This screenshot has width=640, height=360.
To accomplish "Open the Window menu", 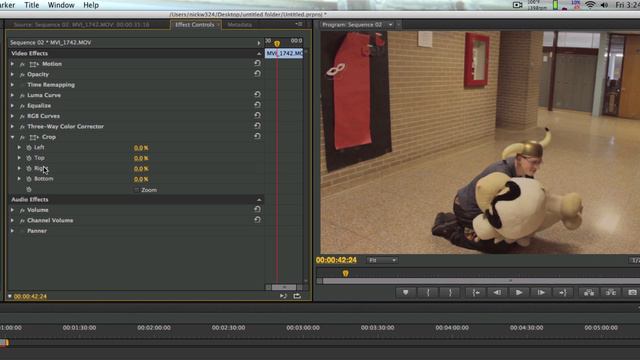I will (x=61, y=5).
